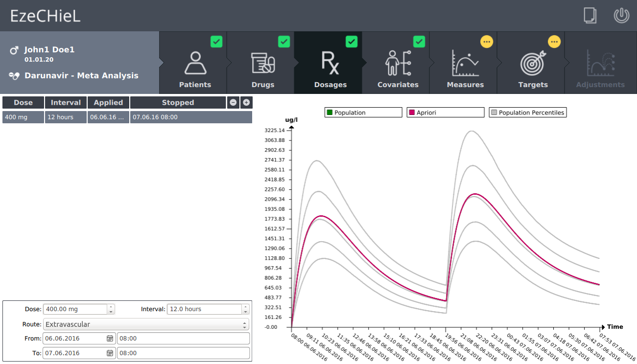Viewport: 637px width, 364px height.
Task: Click the Time axis label
Action: 615,327
